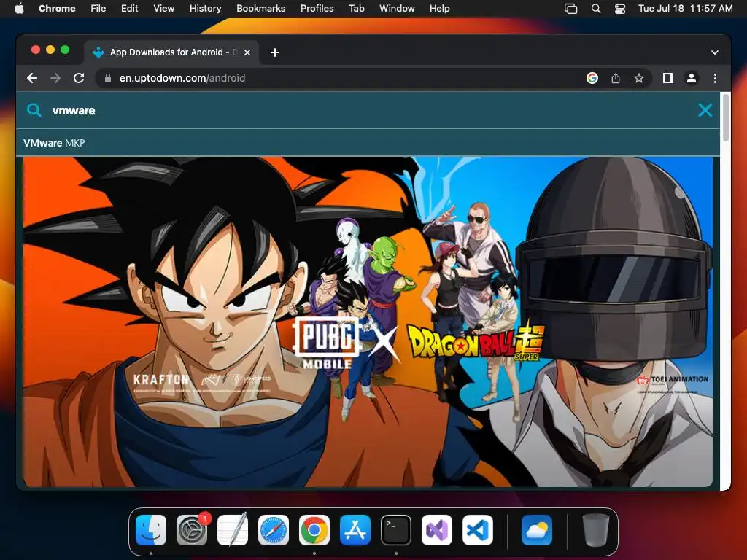Open the Apple menu
747x560 pixels.
[x=19, y=9]
